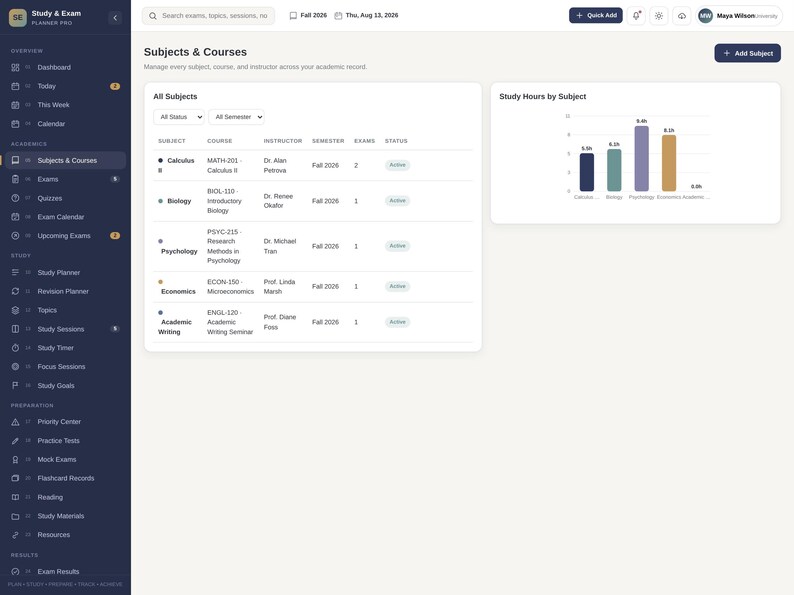This screenshot has width=794, height=595.
Task: Open the All Status filter dropdown
Action: click(179, 117)
